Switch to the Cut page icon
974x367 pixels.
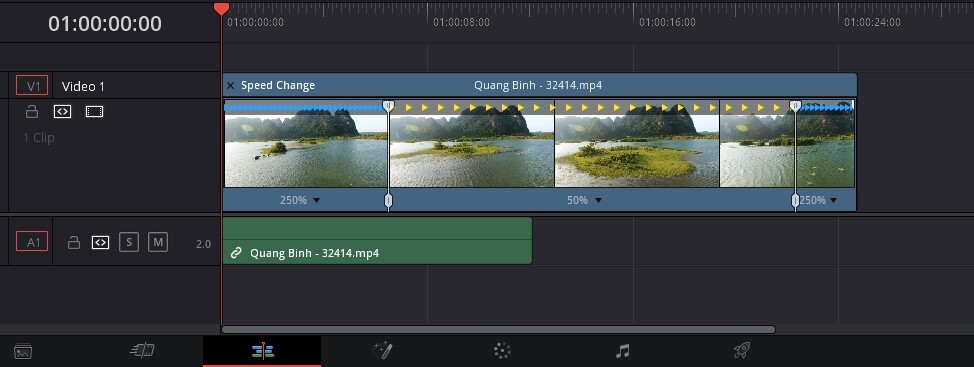pos(142,351)
